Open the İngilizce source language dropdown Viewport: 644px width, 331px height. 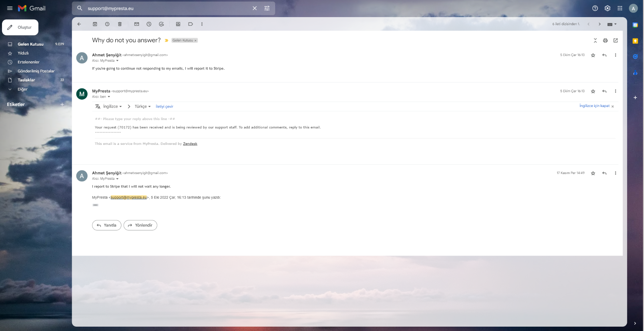[112, 107]
